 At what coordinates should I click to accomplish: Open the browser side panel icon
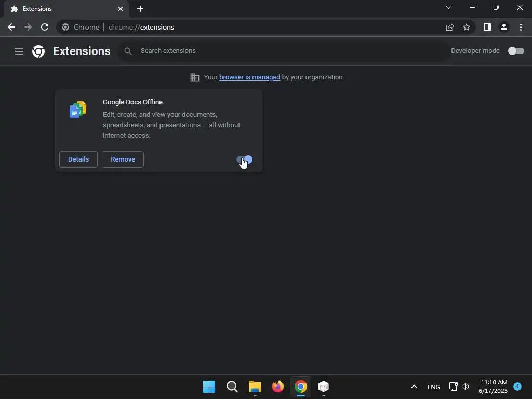coord(487,27)
